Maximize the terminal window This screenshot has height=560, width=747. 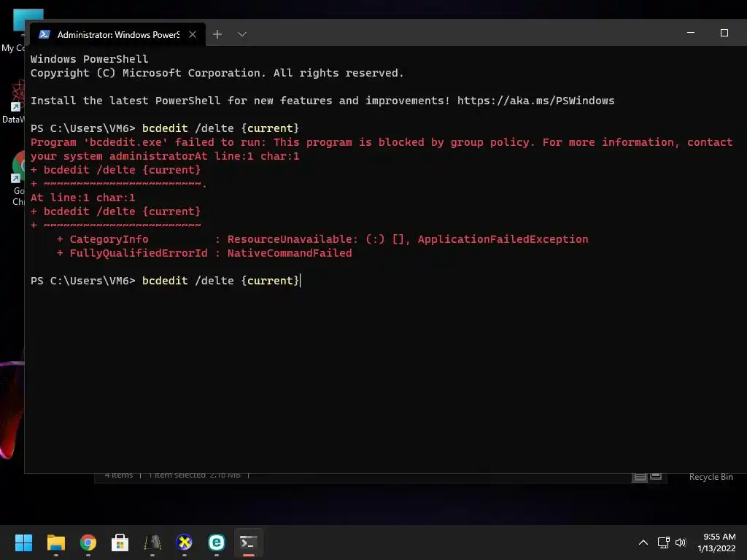(x=724, y=33)
